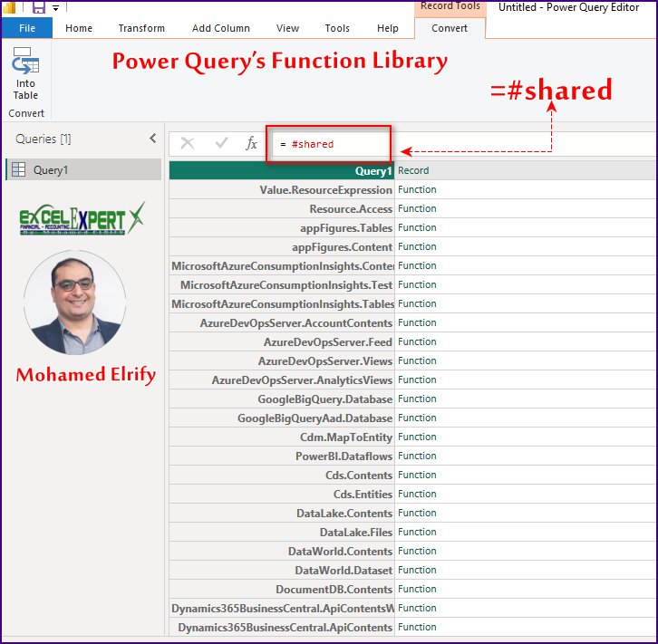Open the quick access toolbar dropdown arrow
Screen dimensions: 658x644
[55, 8]
